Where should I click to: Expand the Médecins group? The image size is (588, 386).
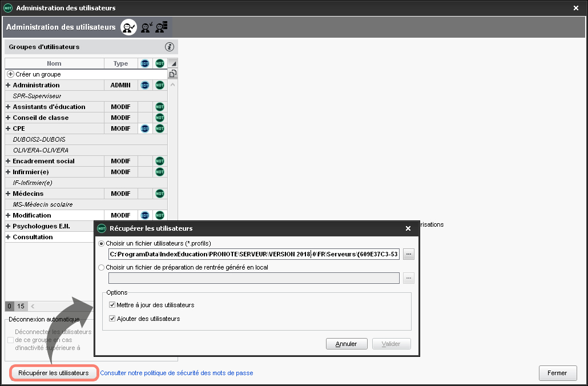coord(8,194)
